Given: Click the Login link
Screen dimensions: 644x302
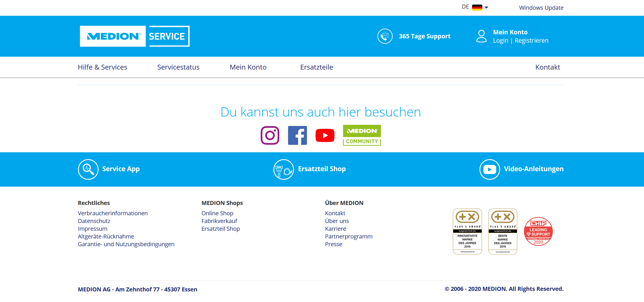Looking at the screenshot, I should (x=500, y=41).
